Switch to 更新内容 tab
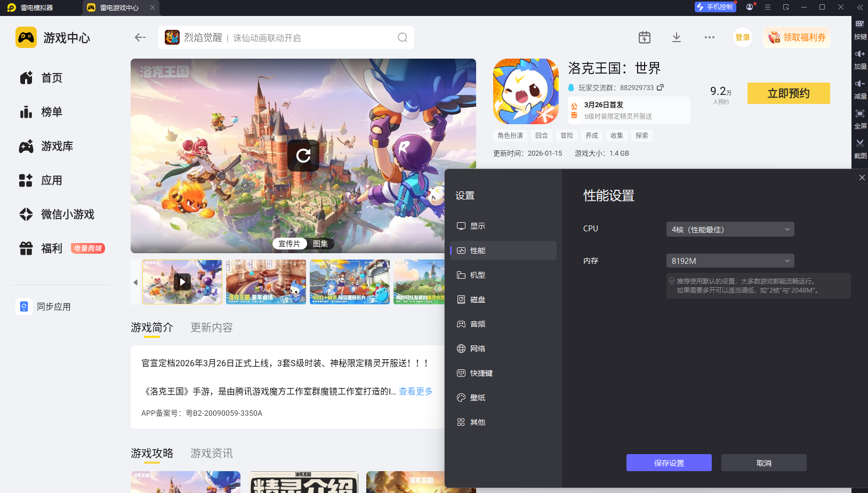 click(212, 327)
